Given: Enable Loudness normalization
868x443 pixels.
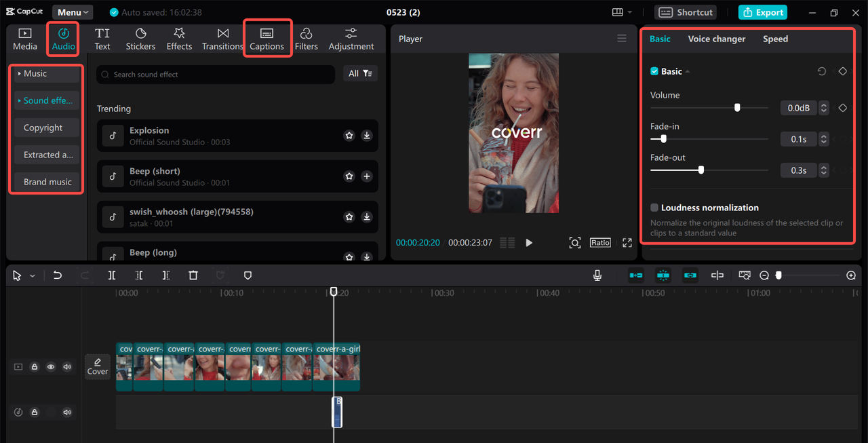Looking at the screenshot, I should (654, 208).
